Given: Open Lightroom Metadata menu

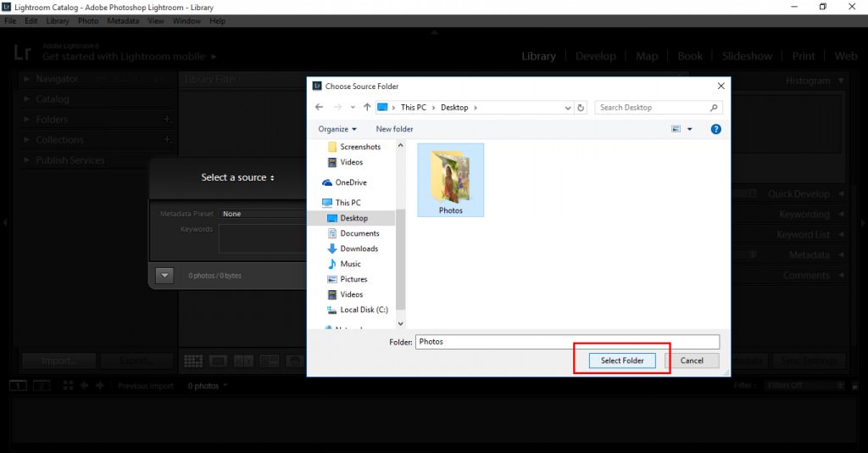Looking at the screenshot, I should coord(123,21).
